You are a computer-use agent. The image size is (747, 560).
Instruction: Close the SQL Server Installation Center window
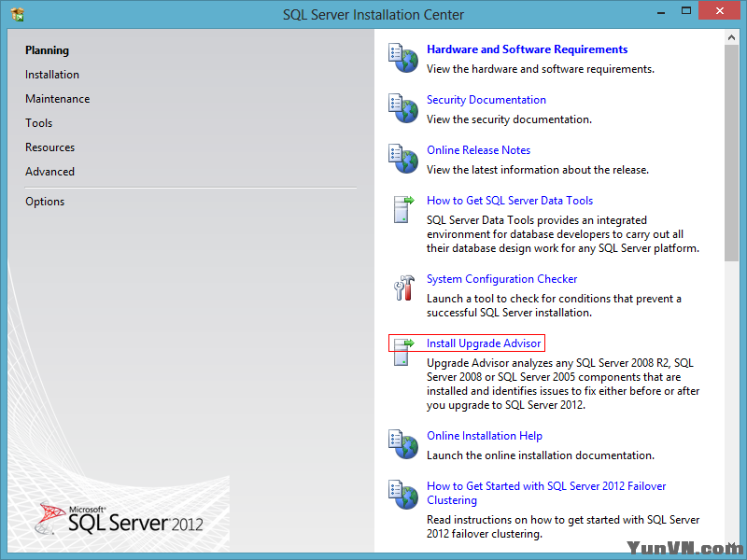pos(719,10)
